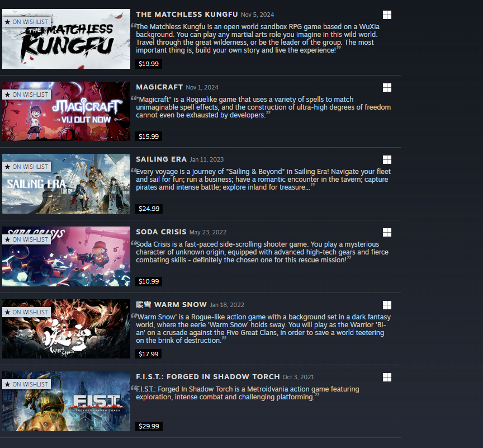Click the Windows platform icon for Sailing Era
Screen dimensions: 483x448
point(387,159)
